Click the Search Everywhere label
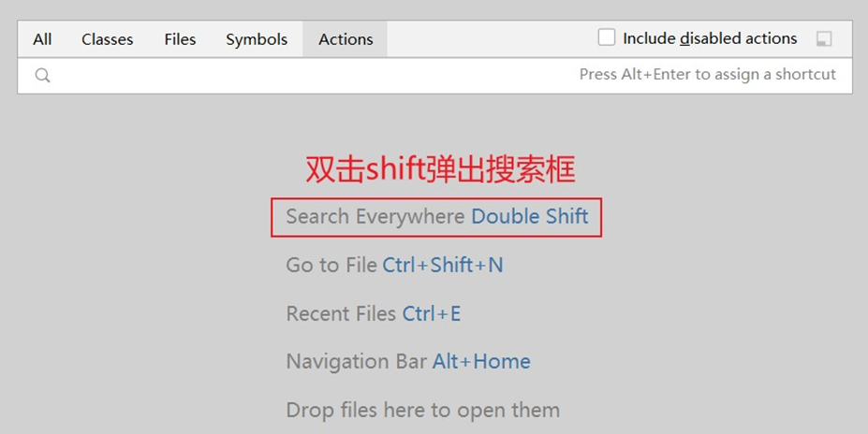This screenshot has height=434, width=868. pos(375,216)
